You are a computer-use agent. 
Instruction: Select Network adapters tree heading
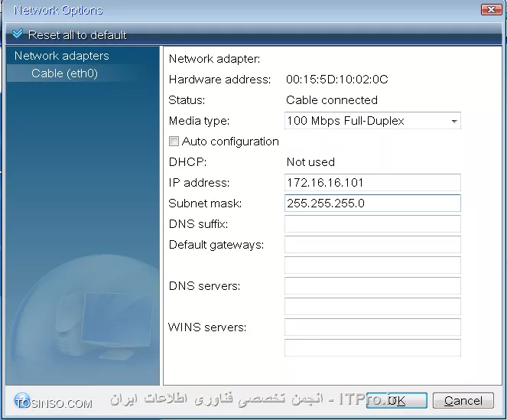pyautogui.click(x=62, y=56)
